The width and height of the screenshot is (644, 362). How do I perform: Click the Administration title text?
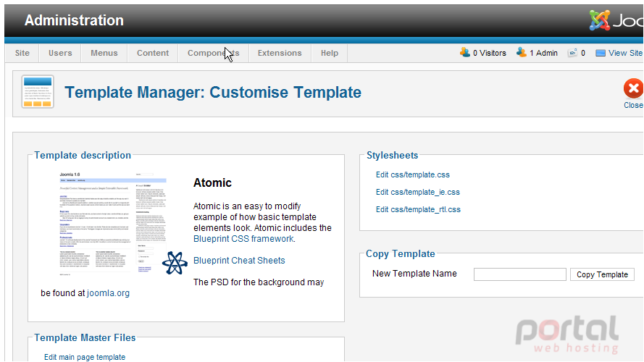point(74,20)
